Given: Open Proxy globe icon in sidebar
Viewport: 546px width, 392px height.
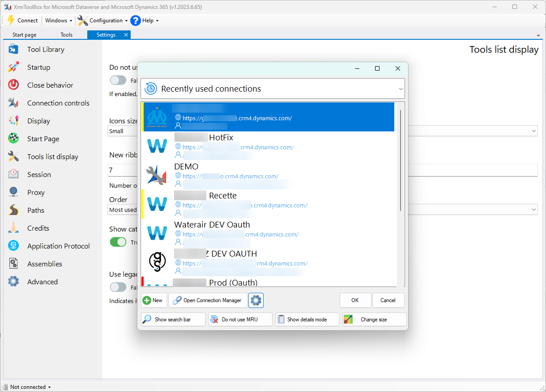Looking at the screenshot, I should 13,192.
